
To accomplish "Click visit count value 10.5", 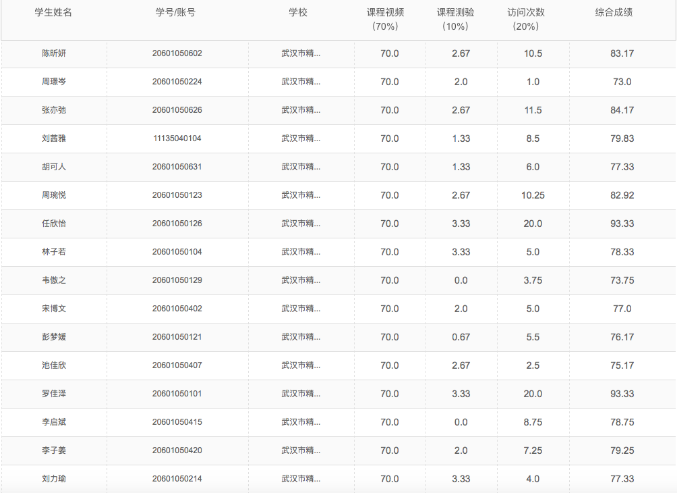I will [533, 54].
